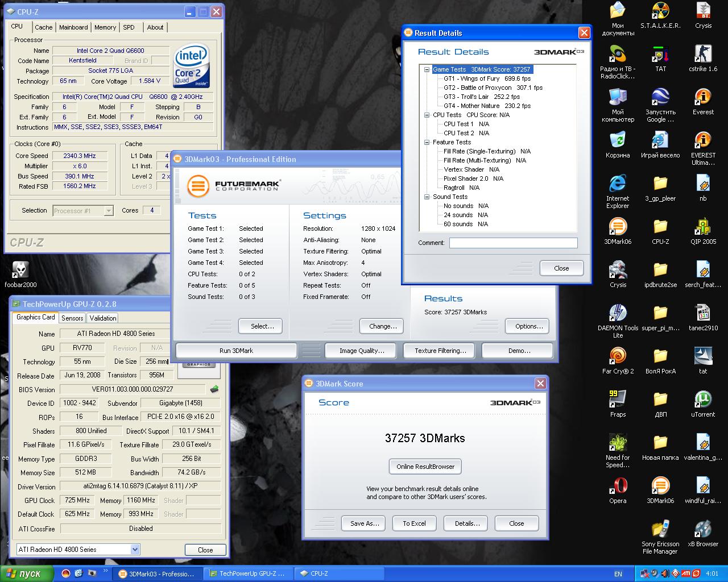
Task: Open the 3DMark06 icon beside the CPU-Z folder
Action: click(618, 231)
